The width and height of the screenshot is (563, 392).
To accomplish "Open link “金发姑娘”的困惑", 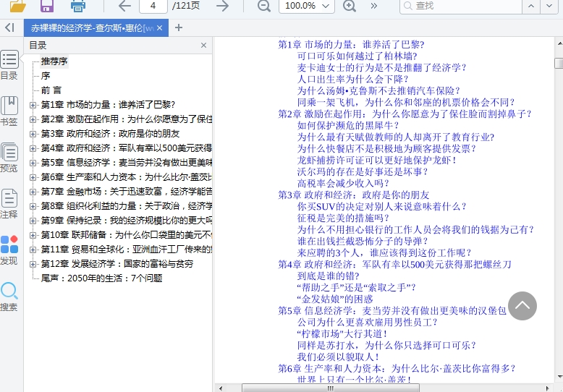I will coord(334,299).
